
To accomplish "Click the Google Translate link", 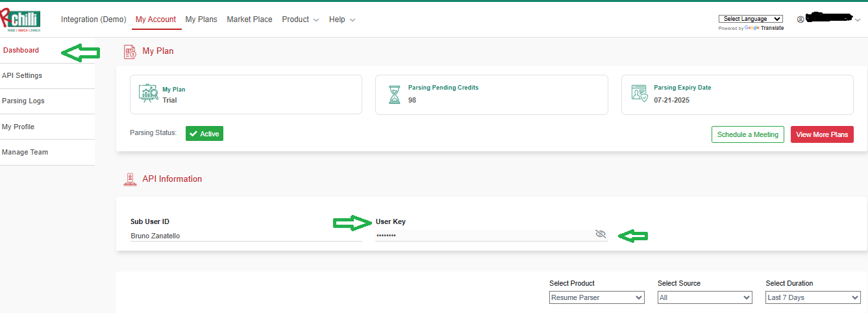I will tap(763, 28).
